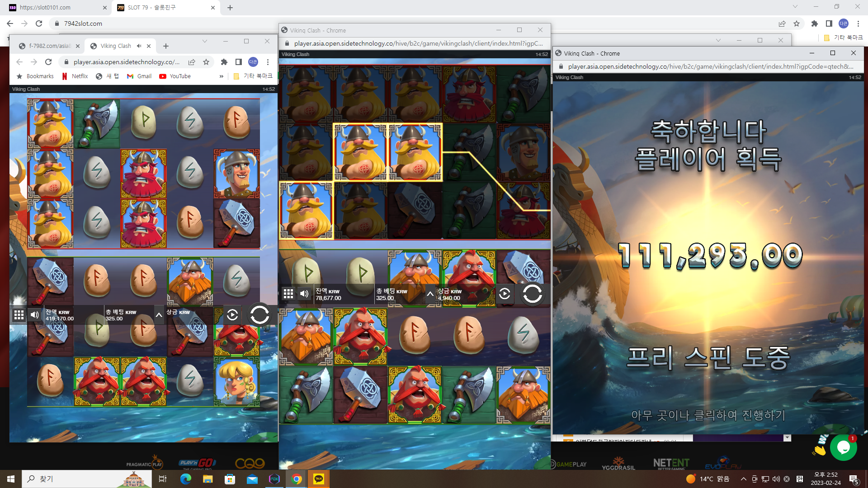Open the YouTube bookmark
Image resolution: width=868 pixels, height=488 pixels.
[175, 76]
